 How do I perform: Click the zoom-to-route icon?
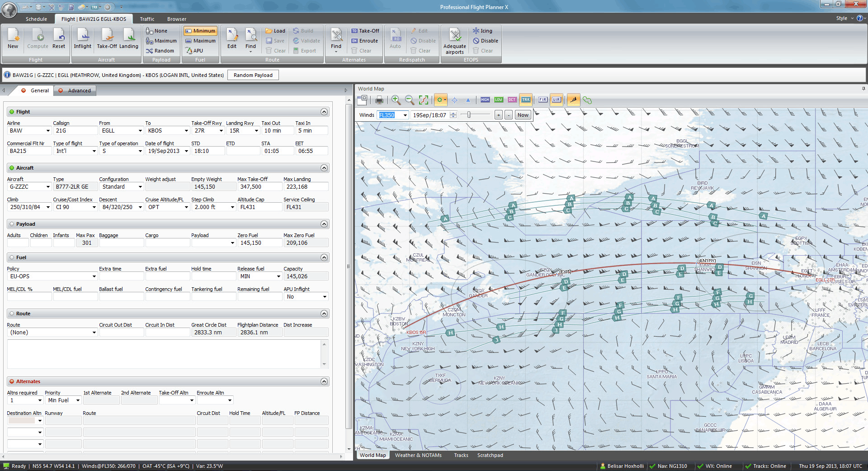(x=424, y=100)
